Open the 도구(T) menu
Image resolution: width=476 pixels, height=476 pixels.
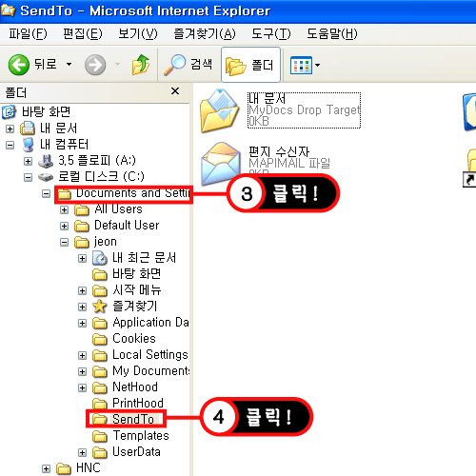tap(271, 33)
